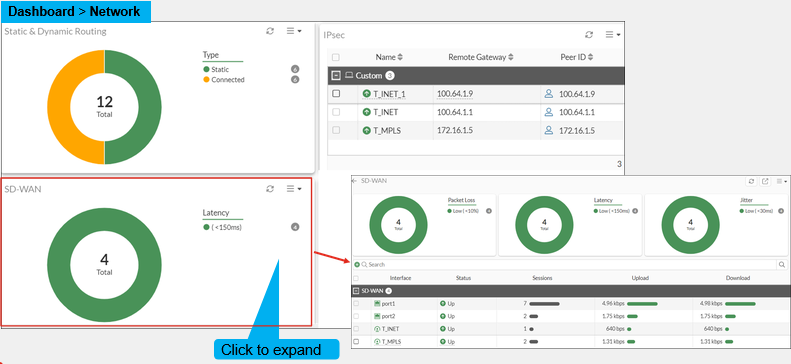
Task: Open the small SD-WAN widget menu
Action: point(294,189)
